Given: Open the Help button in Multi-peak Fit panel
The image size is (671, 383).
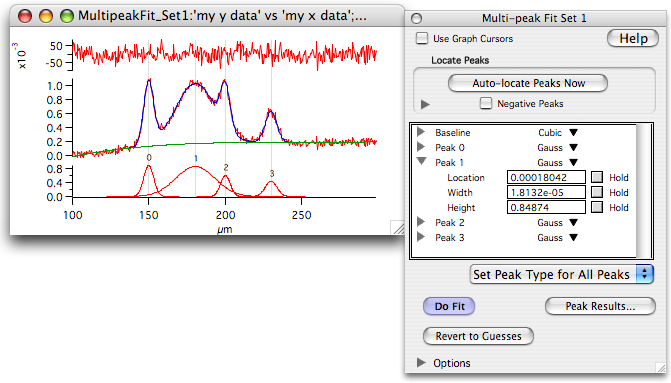Looking at the screenshot, I should (x=633, y=39).
